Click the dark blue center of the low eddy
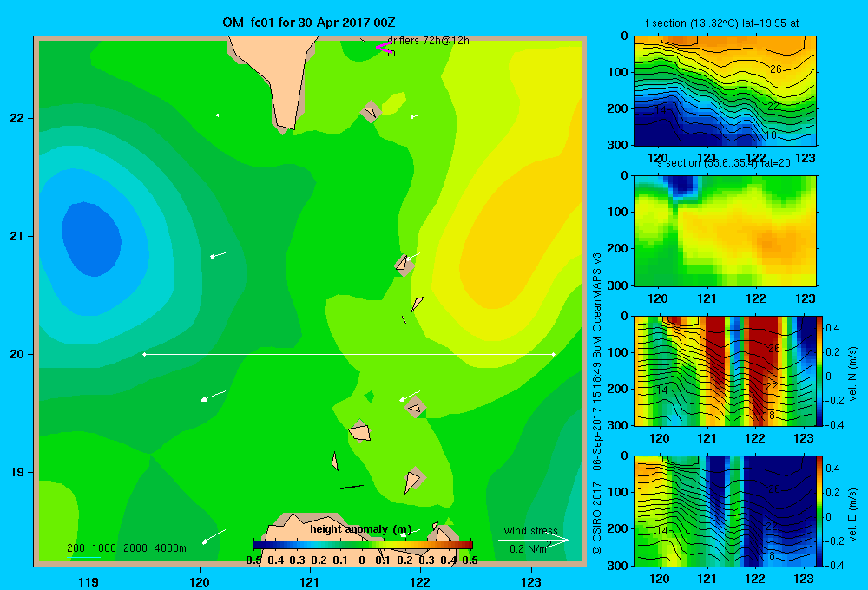Screen dimensions: 868x590 [92, 239]
